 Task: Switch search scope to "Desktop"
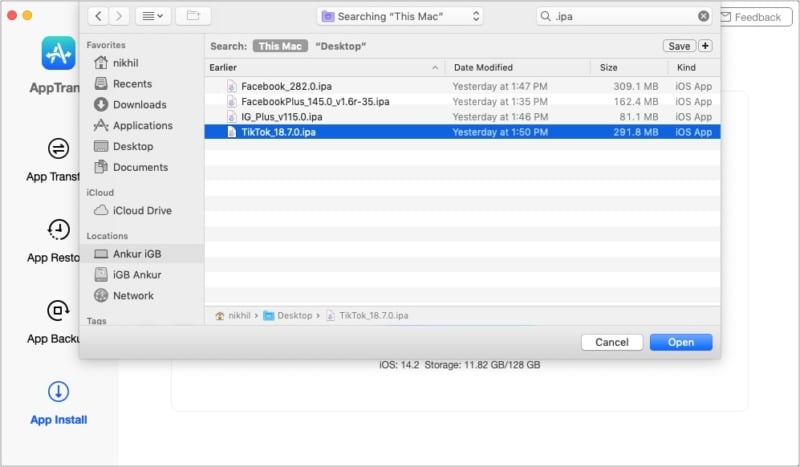click(340, 46)
